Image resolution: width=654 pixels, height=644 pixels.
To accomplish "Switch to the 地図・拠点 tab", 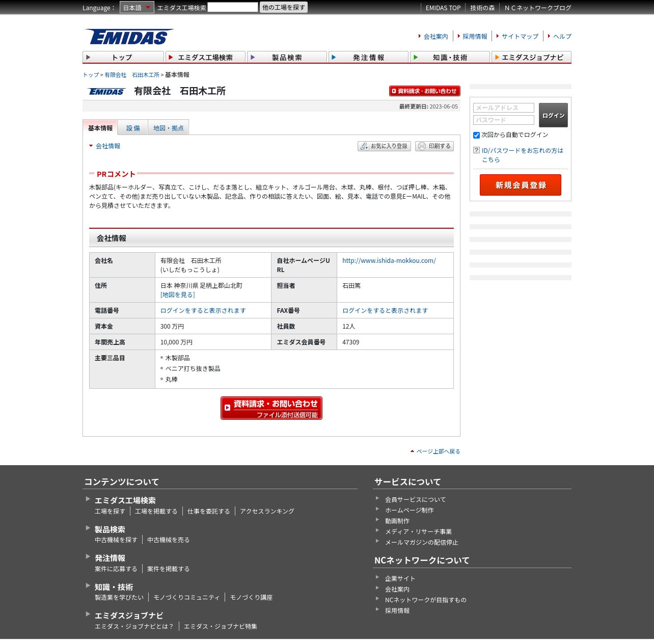I will pyautogui.click(x=168, y=128).
